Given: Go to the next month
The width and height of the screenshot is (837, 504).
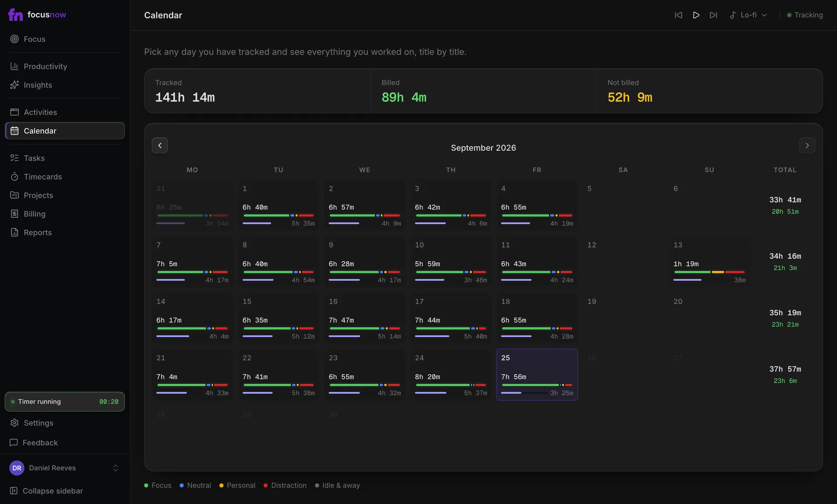Looking at the screenshot, I should [807, 145].
